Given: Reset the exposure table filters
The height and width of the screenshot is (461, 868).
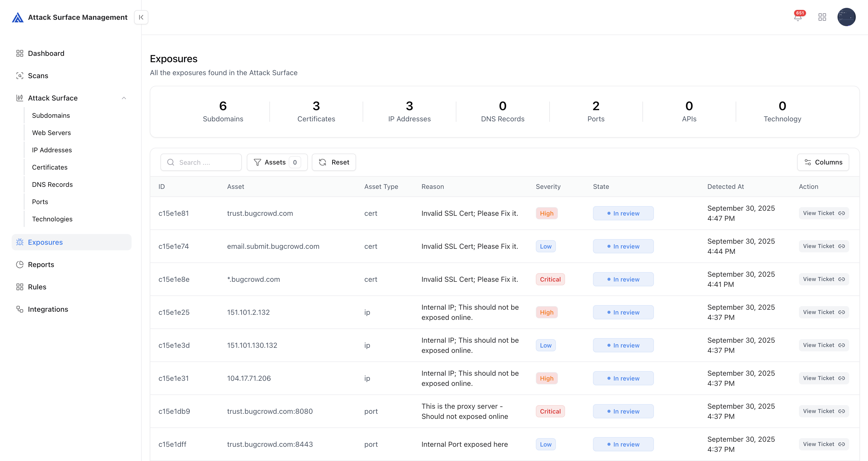Looking at the screenshot, I should (x=334, y=162).
